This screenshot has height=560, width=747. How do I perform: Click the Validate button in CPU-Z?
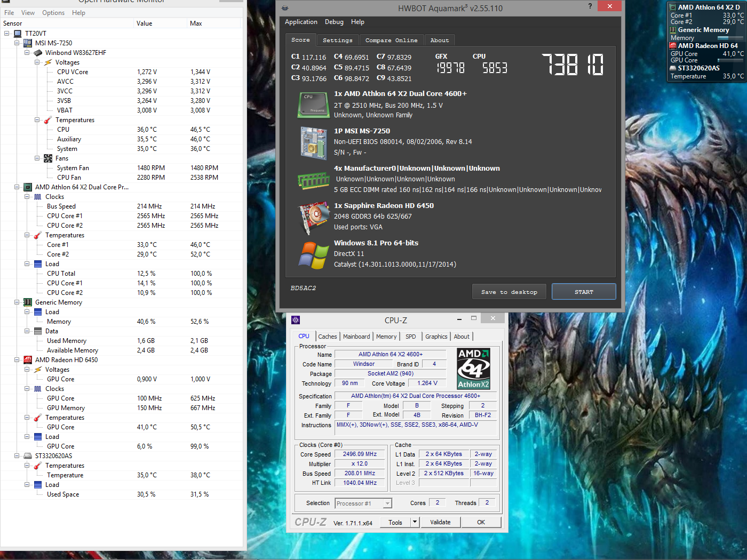(x=440, y=522)
